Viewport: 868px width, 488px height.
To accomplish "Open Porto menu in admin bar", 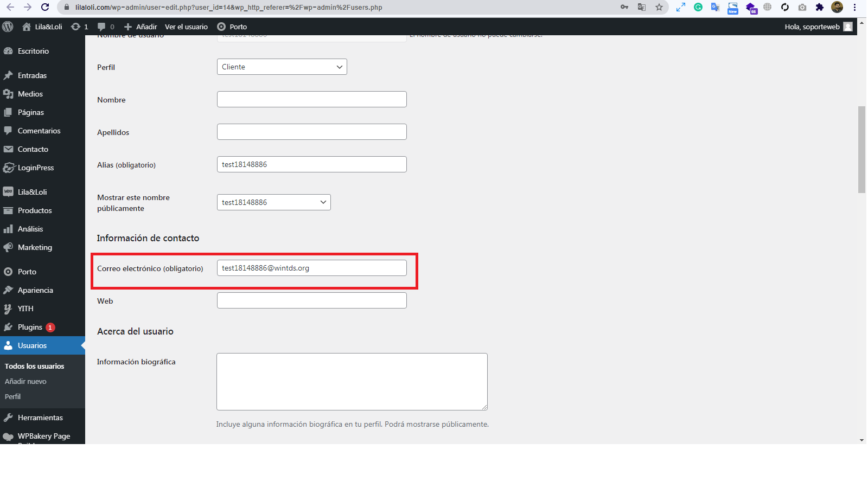I will click(232, 27).
